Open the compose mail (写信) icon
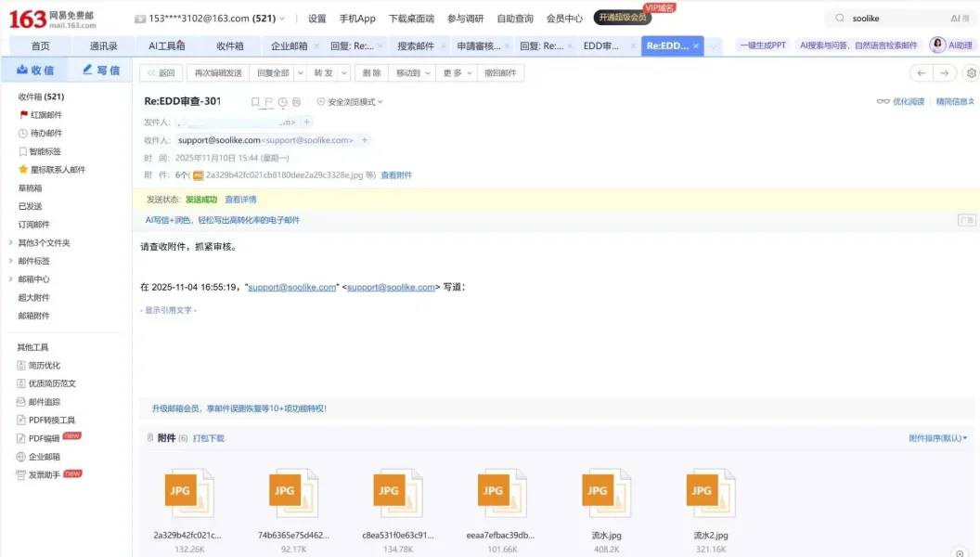 [x=100, y=70]
